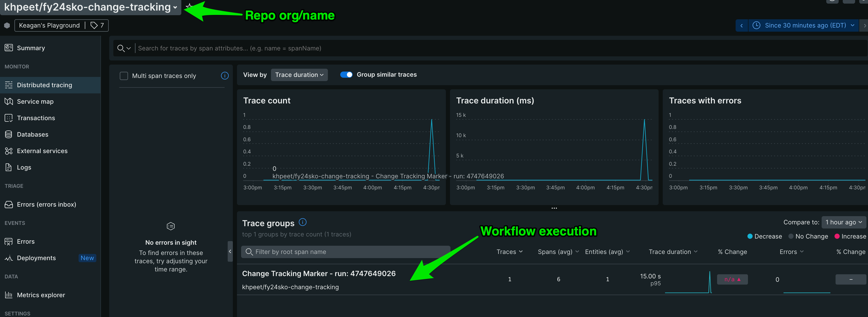Click the Summary sidebar icon
The height and width of the screenshot is (317, 868).
point(9,48)
